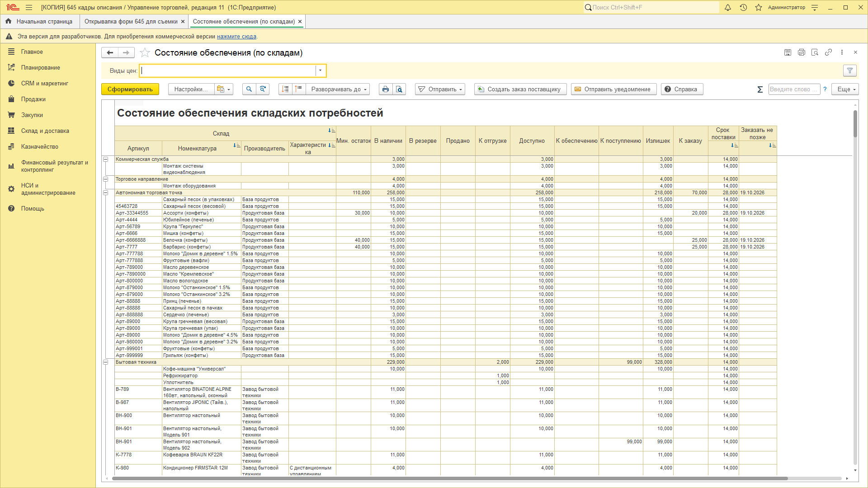This screenshot has width=868, height=488.
Task: Collapse the Коммерческая служба group
Action: (x=106, y=159)
